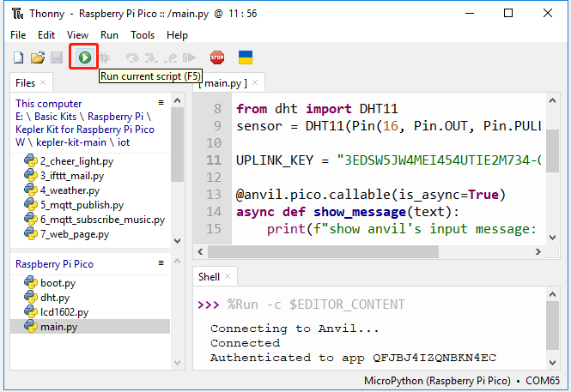Image resolution: width=571 pixels, height=392 pixels.
Task: Open This computer panel hamburger menu
Action: pyautogui.click(x=161, y=103)
